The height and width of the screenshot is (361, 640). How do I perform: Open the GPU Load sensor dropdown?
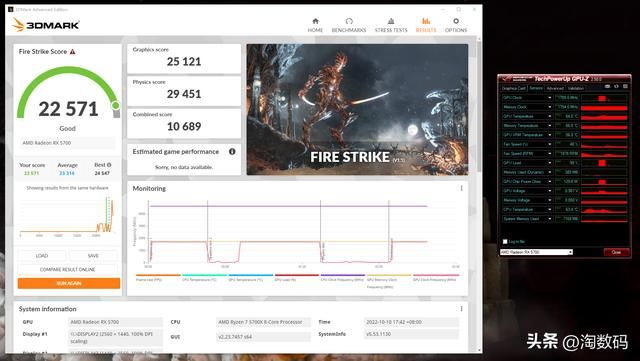pos(550,163)
